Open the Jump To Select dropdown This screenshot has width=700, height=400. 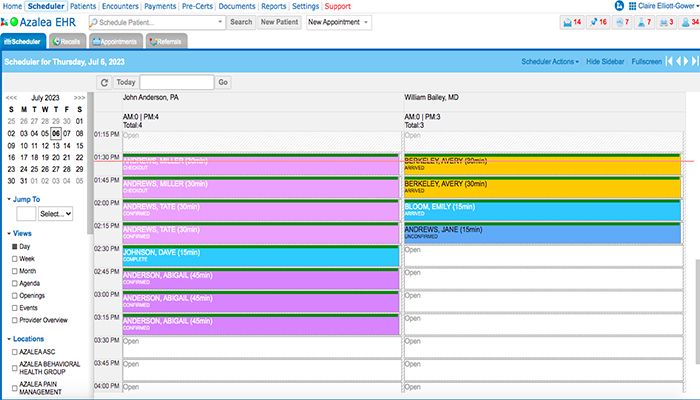pyautogui.click(x=55, y=213)
